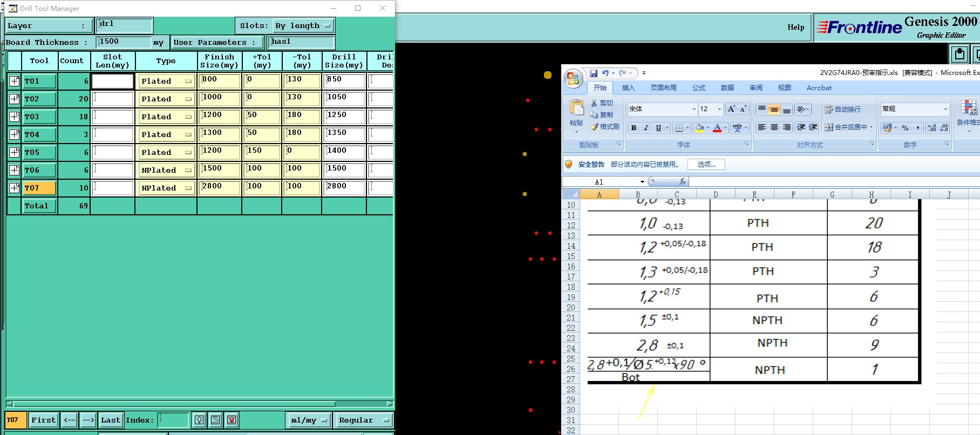Toggle Italic formatting in Excel
The image size is (980, 435).
pos(646,128)
